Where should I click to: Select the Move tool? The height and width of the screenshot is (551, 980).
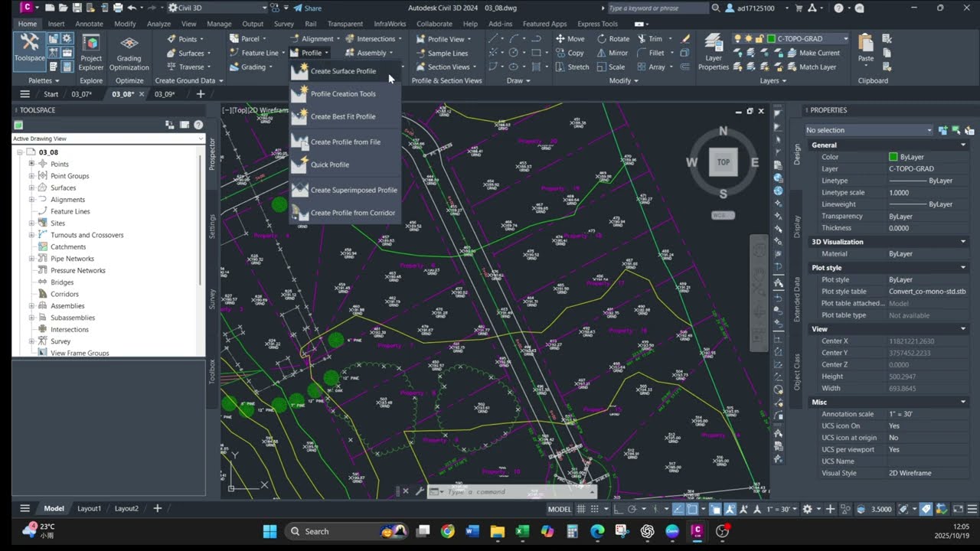tap(570, 39)
